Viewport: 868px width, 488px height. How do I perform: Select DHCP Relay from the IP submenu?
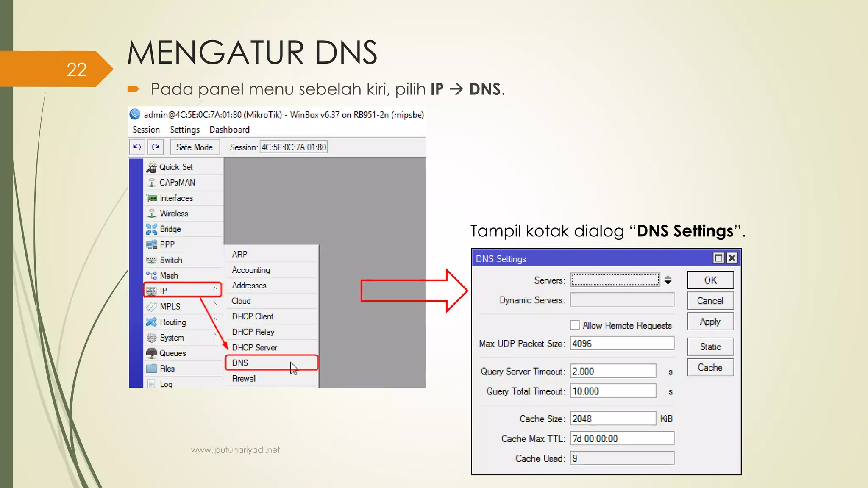point(271,332)
